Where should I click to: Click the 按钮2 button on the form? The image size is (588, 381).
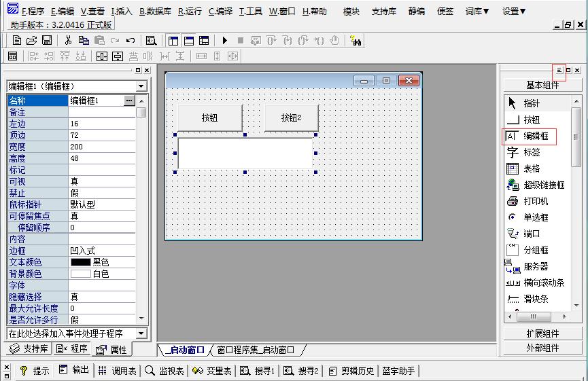[292, 118]
